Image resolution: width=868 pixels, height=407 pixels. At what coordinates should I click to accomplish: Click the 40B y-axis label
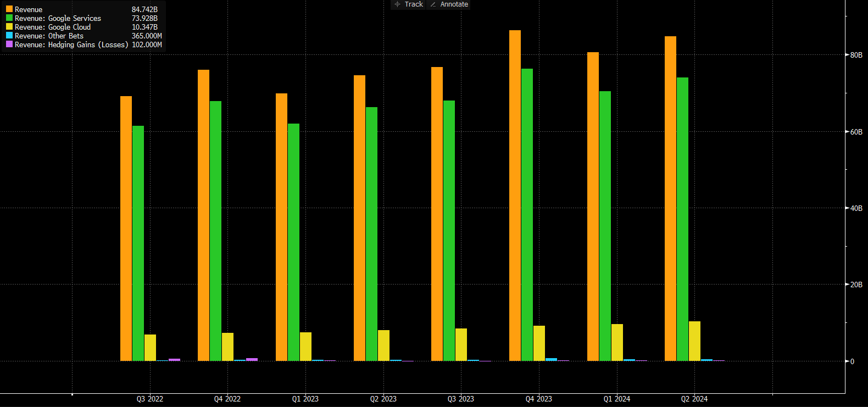pyautogui.click(x=856, y=208)
